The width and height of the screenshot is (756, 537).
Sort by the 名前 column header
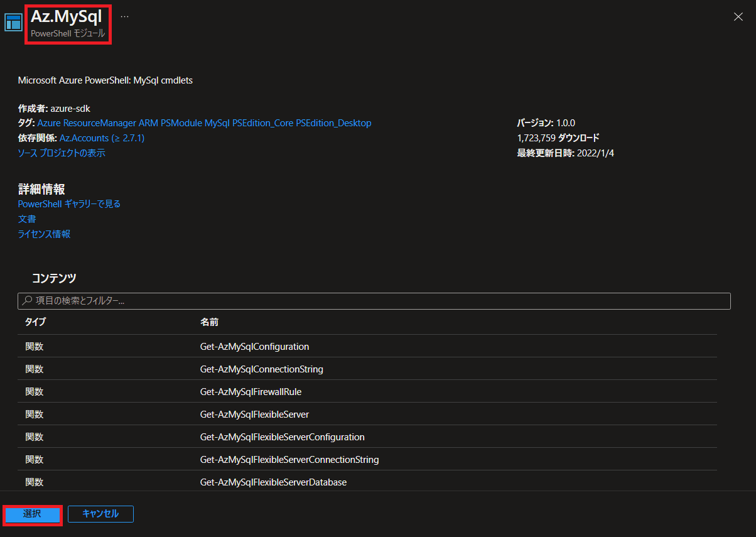(209, 322)
